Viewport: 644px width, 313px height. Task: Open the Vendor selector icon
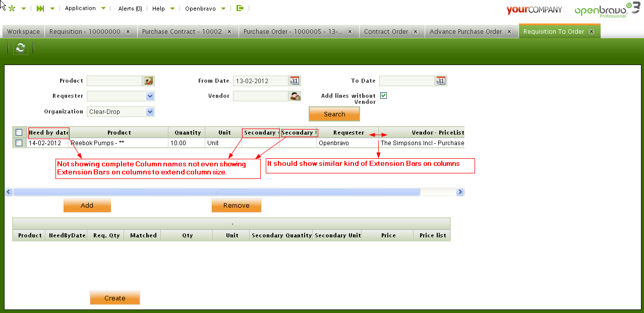(295, 96)
